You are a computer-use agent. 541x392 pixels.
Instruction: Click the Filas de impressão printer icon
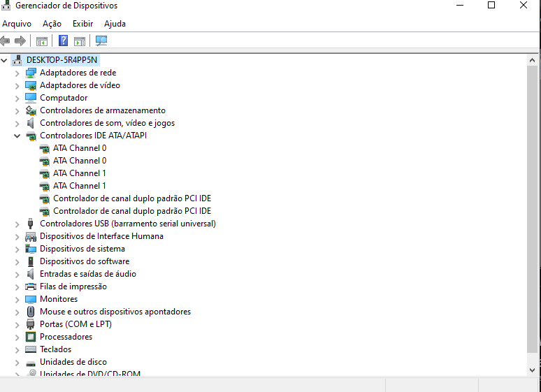coord(31,286)
